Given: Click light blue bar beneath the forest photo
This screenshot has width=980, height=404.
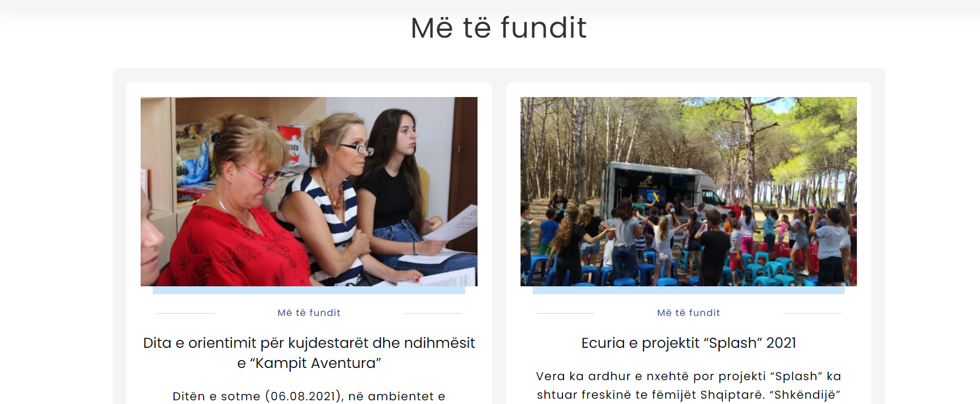Looking at the screenshot, I should (689, 290).
